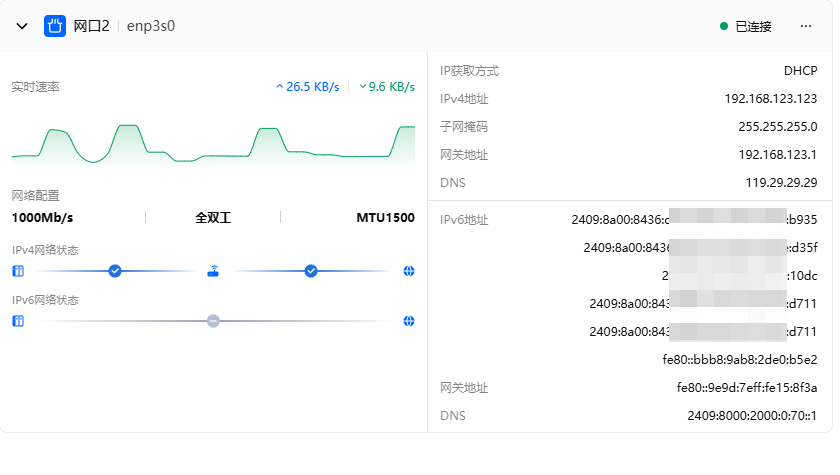The image size is (840, 475).
Task: Click the download speed 9.6 KB/s
Action: pos(388,87)
